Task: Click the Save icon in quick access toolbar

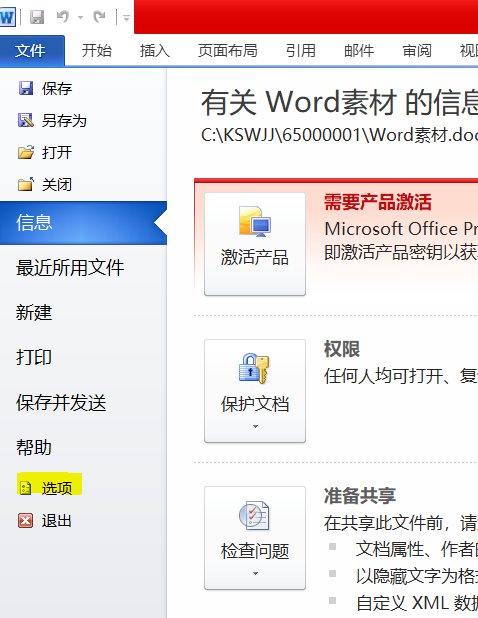Action: [37, 17]
